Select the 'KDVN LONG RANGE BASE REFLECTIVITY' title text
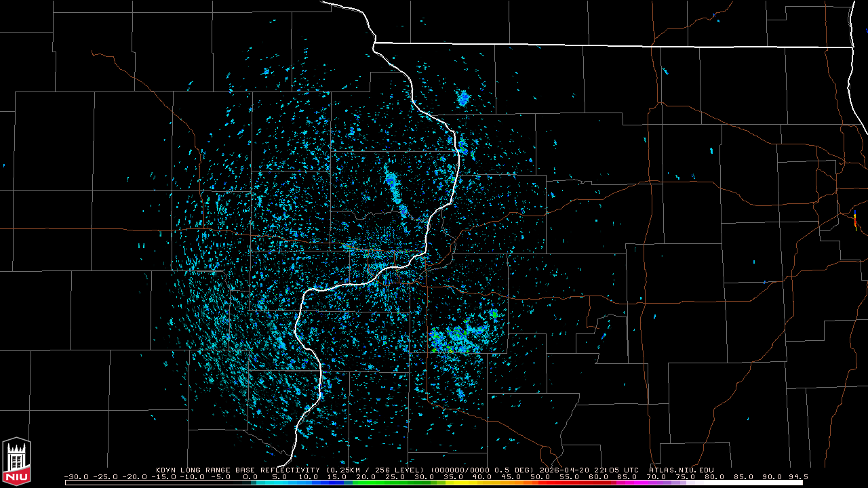The height and width of the screenshot is (488, 868). pyautogui.click(x=237, y=470)
